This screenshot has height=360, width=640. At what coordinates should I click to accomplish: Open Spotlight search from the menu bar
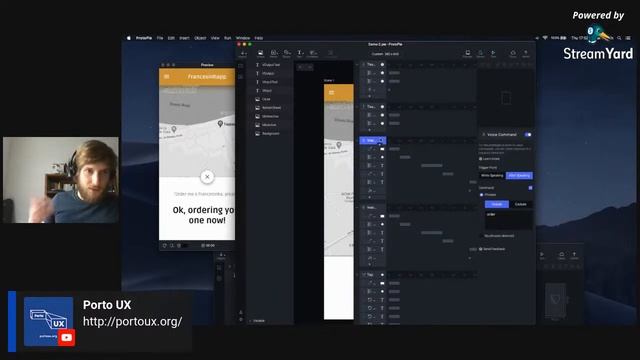[619, 38]
